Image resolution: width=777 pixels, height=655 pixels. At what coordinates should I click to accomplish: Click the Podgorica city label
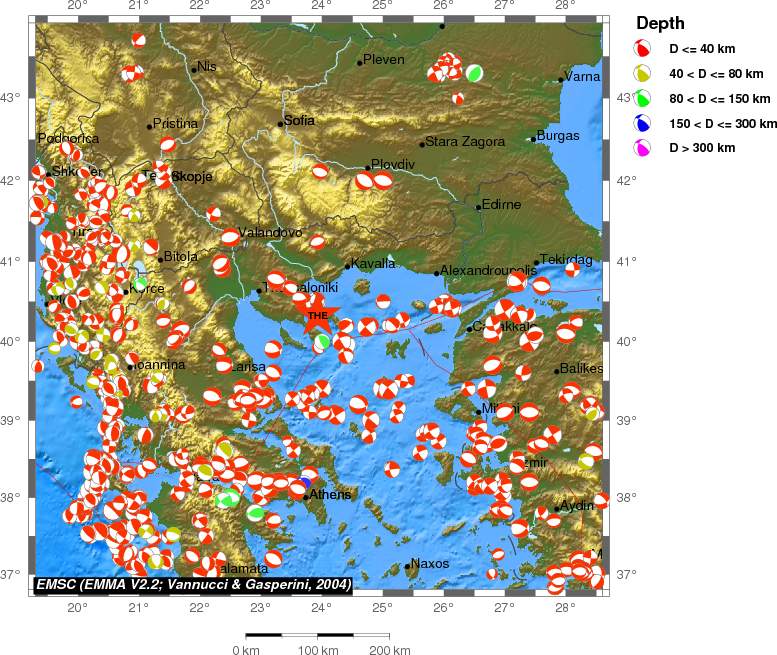point(68,138)
